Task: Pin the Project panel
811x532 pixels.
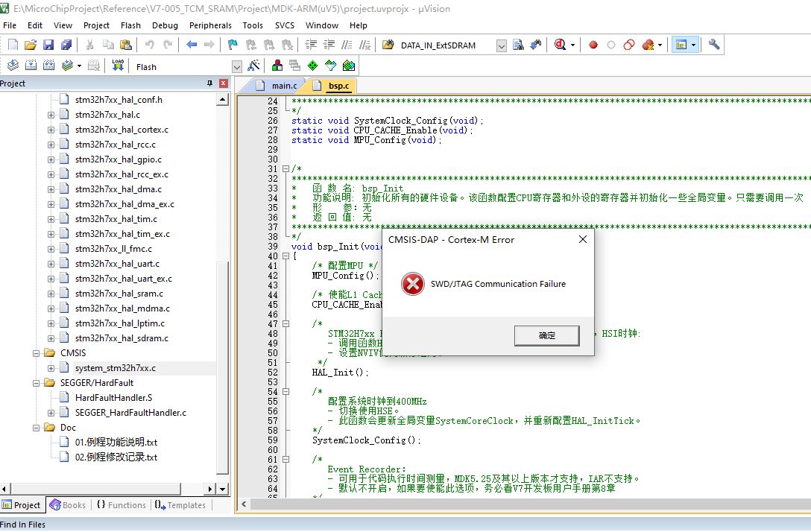Action: 209,83
